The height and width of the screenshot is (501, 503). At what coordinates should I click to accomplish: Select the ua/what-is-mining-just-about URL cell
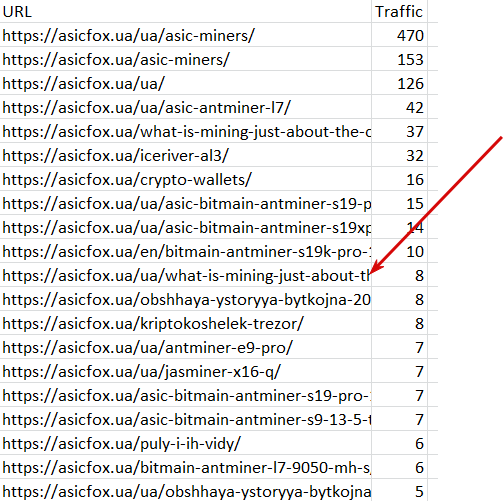186,275
